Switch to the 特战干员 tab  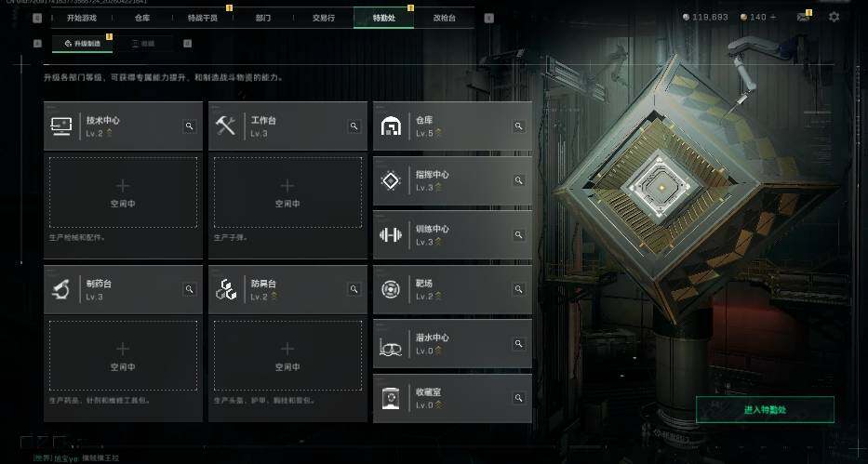(203, 18)
